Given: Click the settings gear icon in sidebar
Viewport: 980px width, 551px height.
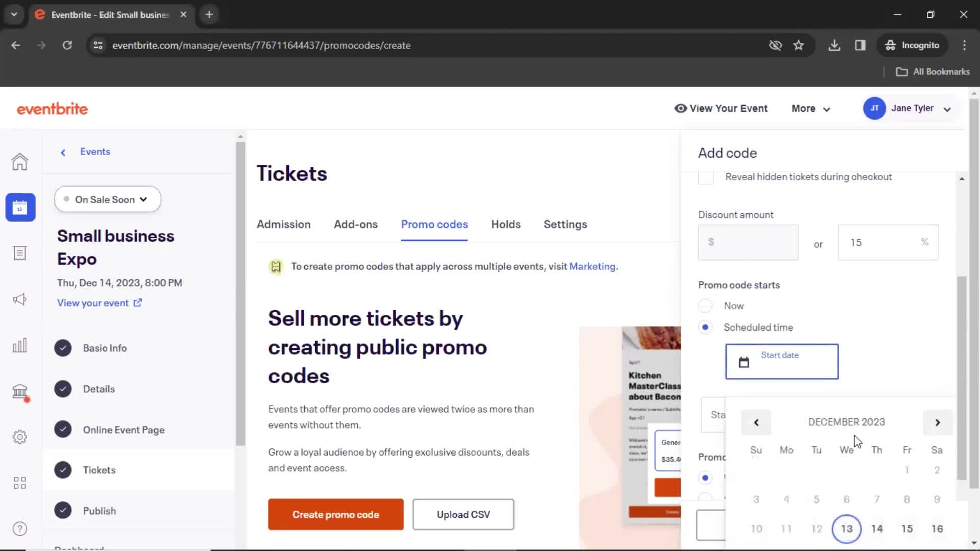Looking at the screenshot, I should (x=19, y=437).
